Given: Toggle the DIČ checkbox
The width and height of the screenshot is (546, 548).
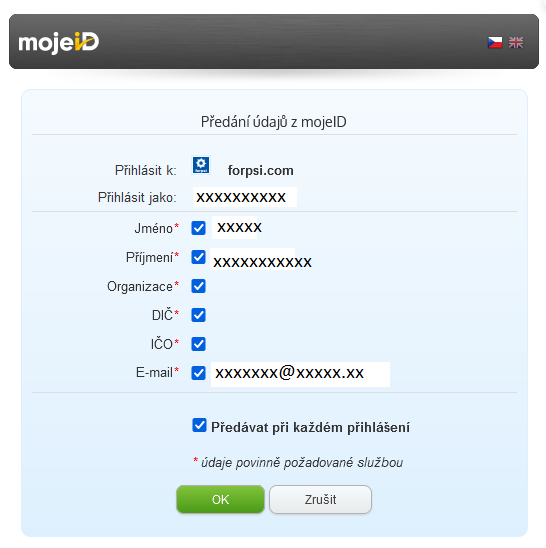Looking at the screenshot, I should point(199,315).
